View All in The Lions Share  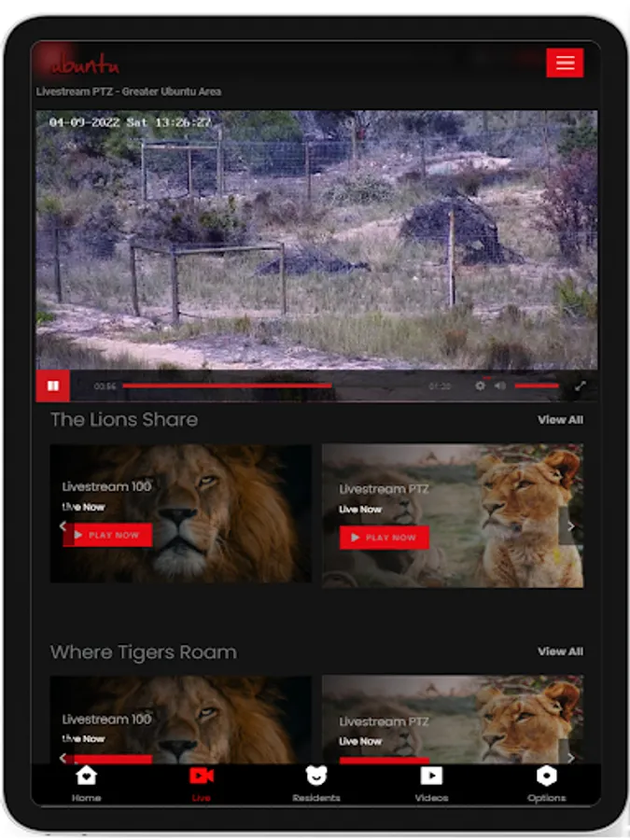click(x=560, y=420)
